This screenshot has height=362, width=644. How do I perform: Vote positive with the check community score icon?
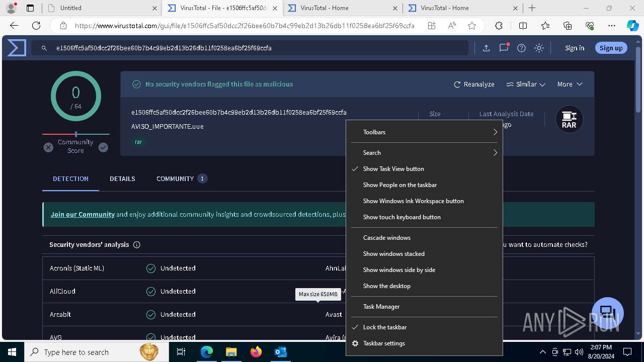coord(103,147)
